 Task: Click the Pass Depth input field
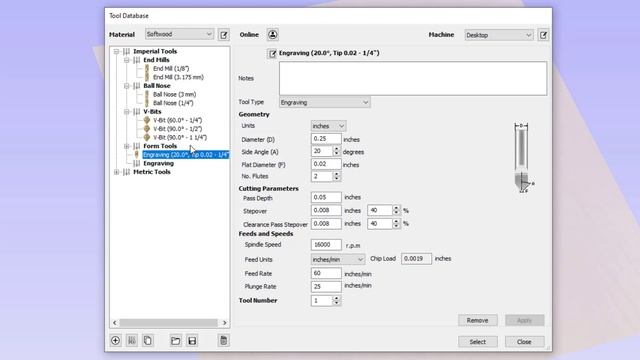(326, 197)
